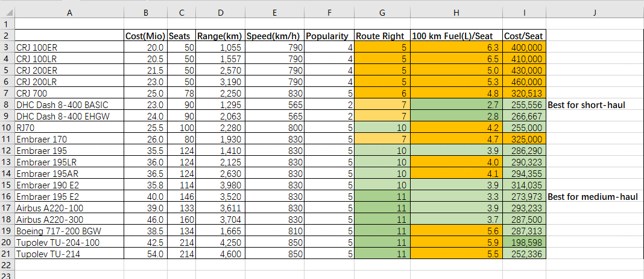The width and height of the screenshot is (644, 279).
Task: Select the CRJ 200ER cell
Action: coord(69,70)
